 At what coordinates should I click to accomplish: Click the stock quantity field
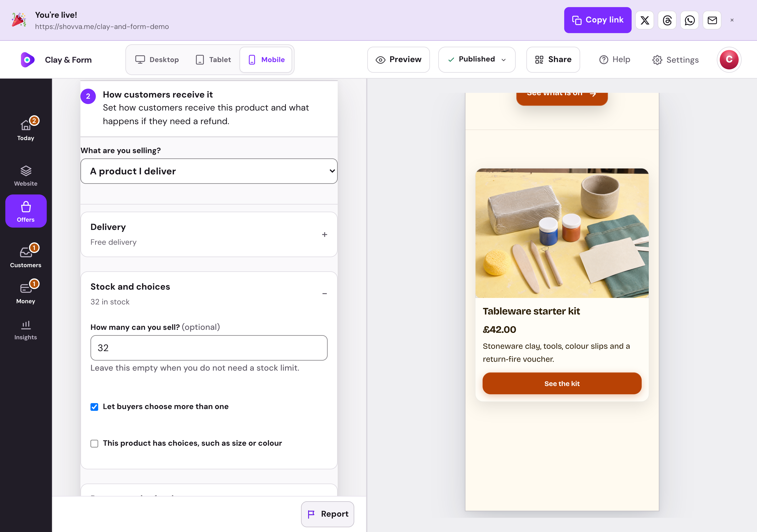click(209, 348)
